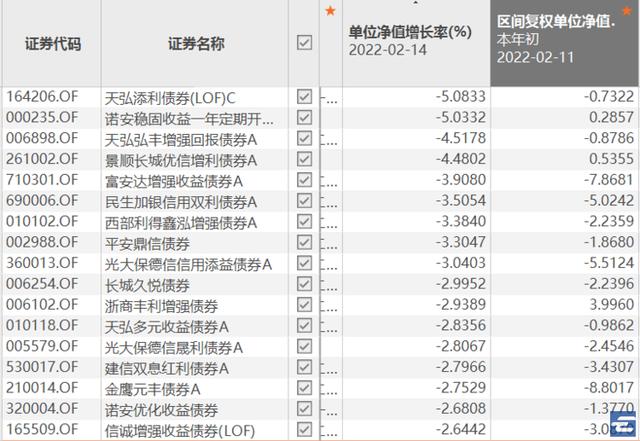Select code 164206.OF
The width and height of the screenshot is (640, 441).
(42, 97)
